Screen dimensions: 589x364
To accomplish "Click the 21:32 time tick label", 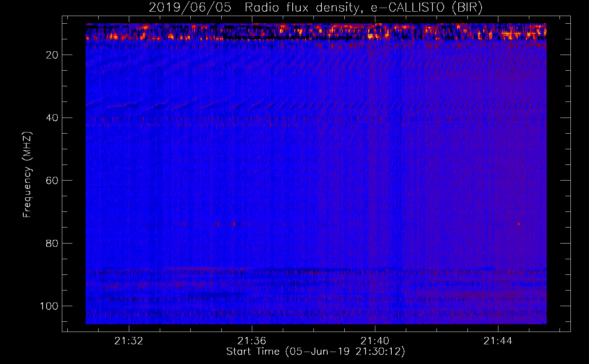I will click(x=129, y=341).
